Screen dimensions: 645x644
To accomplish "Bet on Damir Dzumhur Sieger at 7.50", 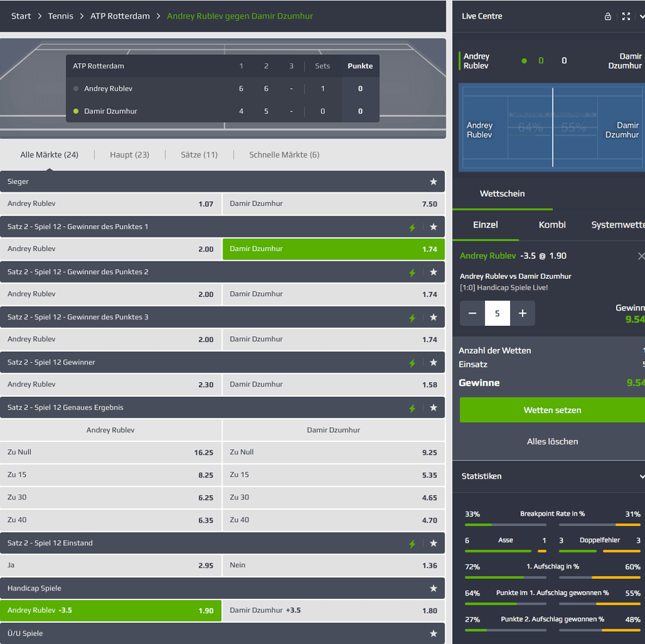I will point(333,204).
